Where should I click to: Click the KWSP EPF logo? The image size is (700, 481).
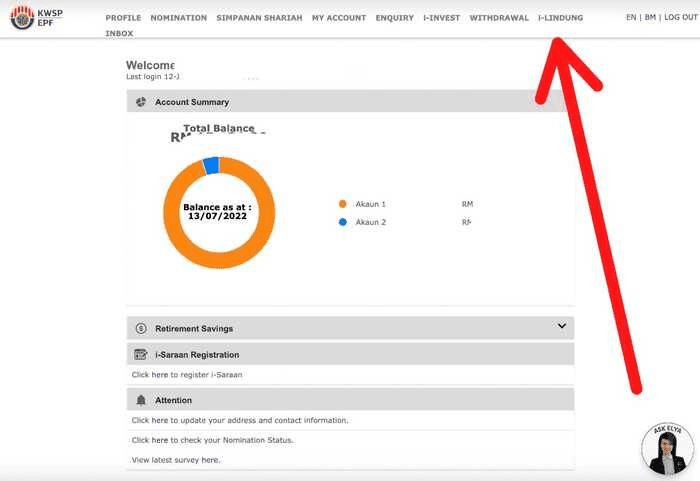click(36, 18)
